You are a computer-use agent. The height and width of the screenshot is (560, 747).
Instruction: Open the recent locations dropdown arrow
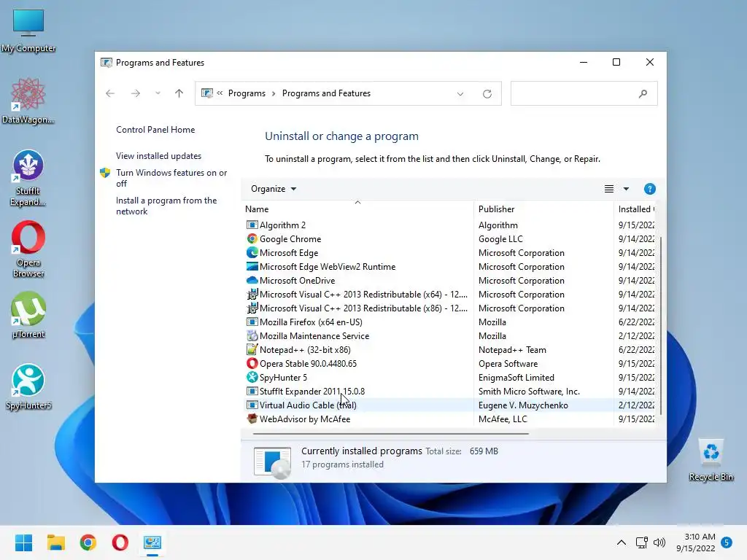pyautogui.click(x=158, y=93)
